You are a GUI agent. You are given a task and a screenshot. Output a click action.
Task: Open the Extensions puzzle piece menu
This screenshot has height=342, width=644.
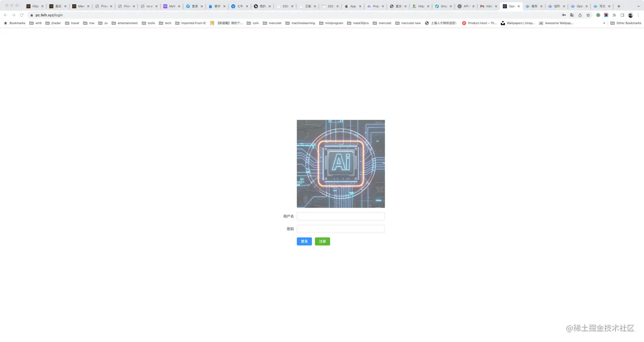[x=614, y=15]
